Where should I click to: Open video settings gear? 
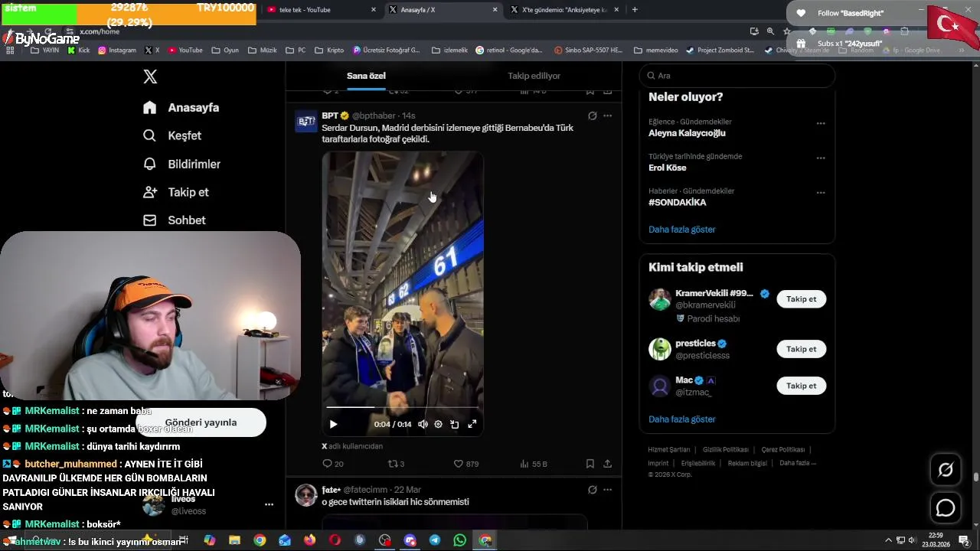(438, 424)
